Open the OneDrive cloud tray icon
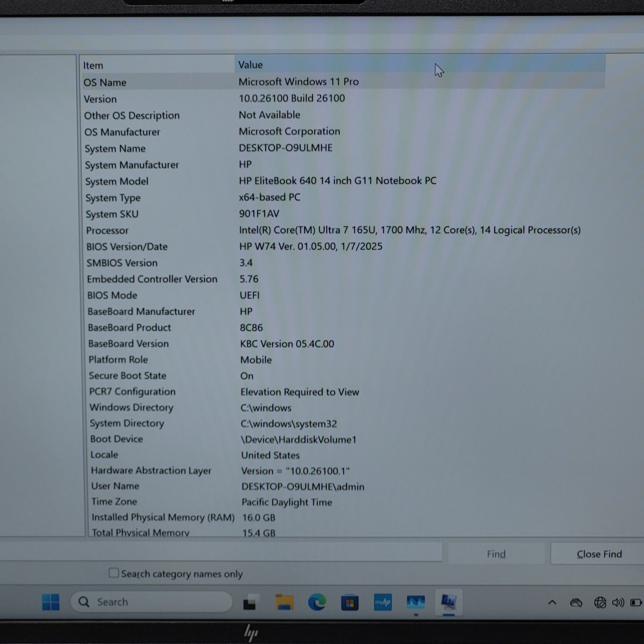Viewport: 644px width, 644px height. (x=576, y=603)
